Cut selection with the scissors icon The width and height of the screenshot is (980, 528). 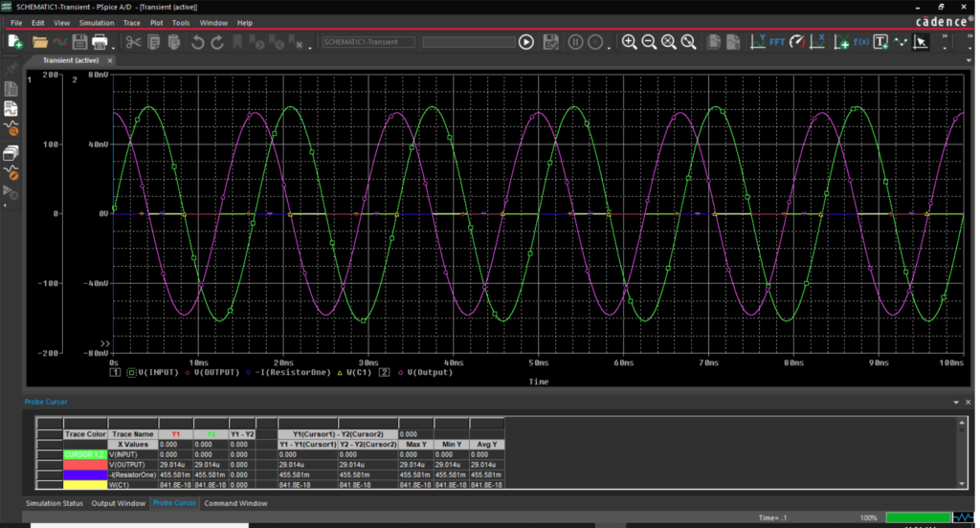133,42
